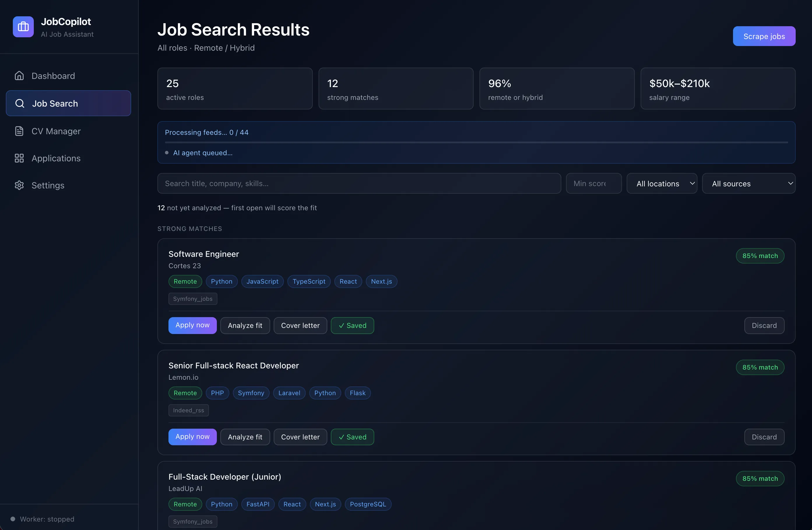The height and width of the screenshot is (530, 812).
Task: Click the AI agent queued status
Action: pos(203,153)
